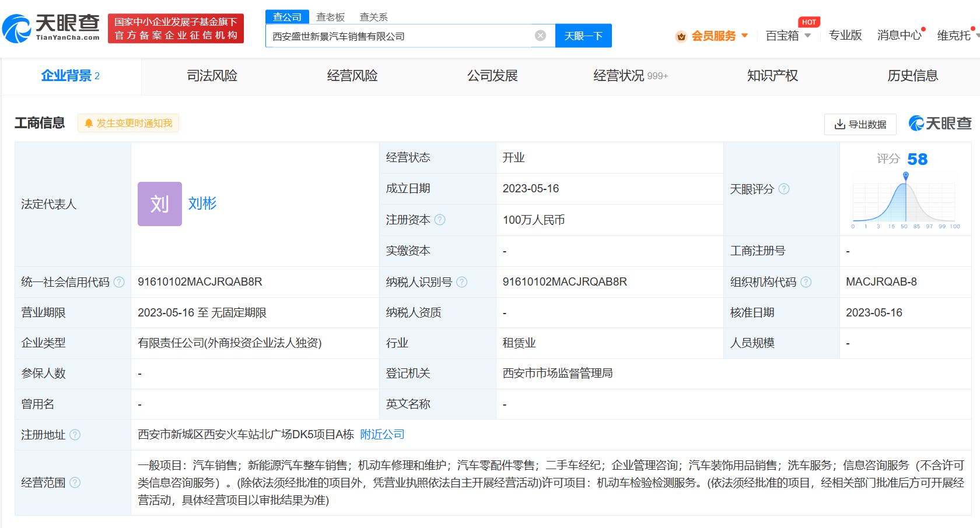Image resolution: width=980 pixels, height=528 pixels.
Task: Open help for 纳税人识别号
Action: (x=461, y=282)
